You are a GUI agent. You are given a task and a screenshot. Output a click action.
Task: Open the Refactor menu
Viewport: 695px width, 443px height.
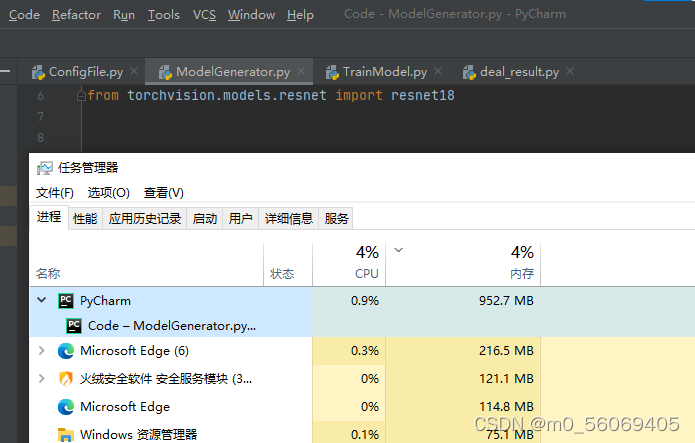coord(76,15)
